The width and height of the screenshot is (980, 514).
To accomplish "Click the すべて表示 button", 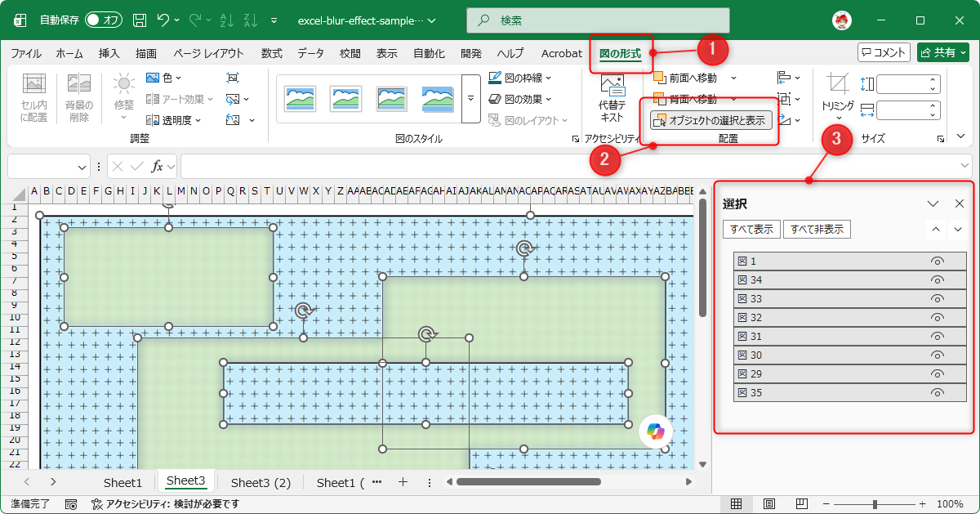I will click(751, 230).
